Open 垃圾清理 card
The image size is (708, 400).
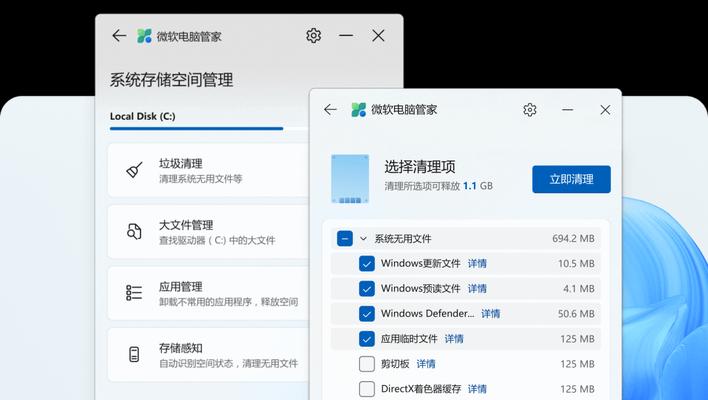(x=209, y=170)
